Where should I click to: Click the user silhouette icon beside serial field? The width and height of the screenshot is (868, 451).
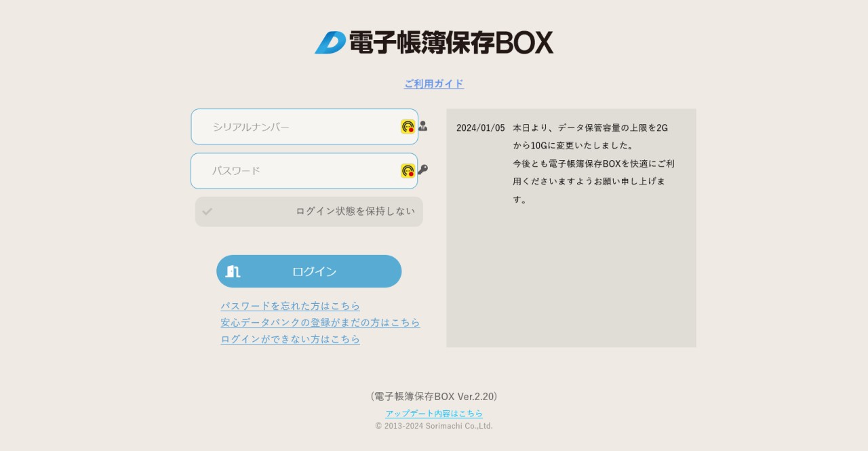[x=423, y=126]
